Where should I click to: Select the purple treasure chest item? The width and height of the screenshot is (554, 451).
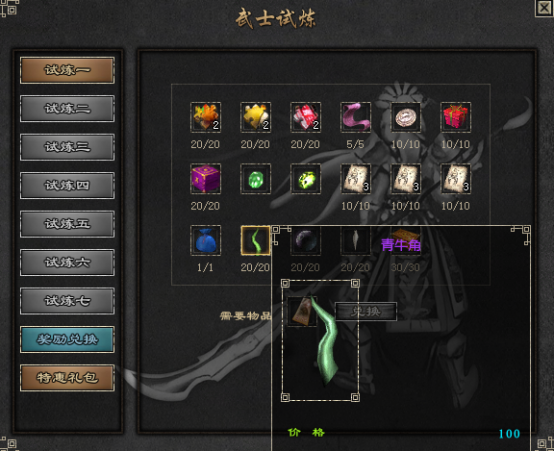click(x=205, y=179)
